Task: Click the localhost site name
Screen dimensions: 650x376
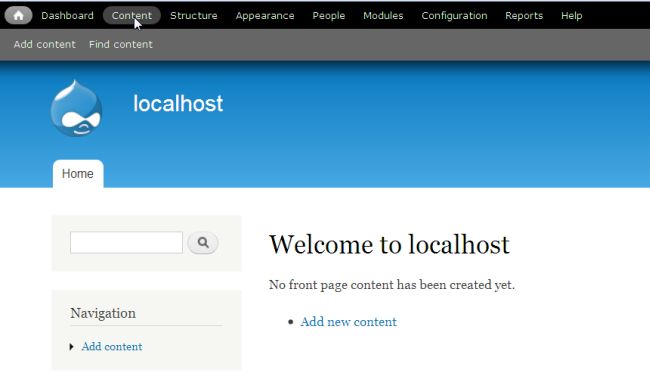Action: (178, 103)
